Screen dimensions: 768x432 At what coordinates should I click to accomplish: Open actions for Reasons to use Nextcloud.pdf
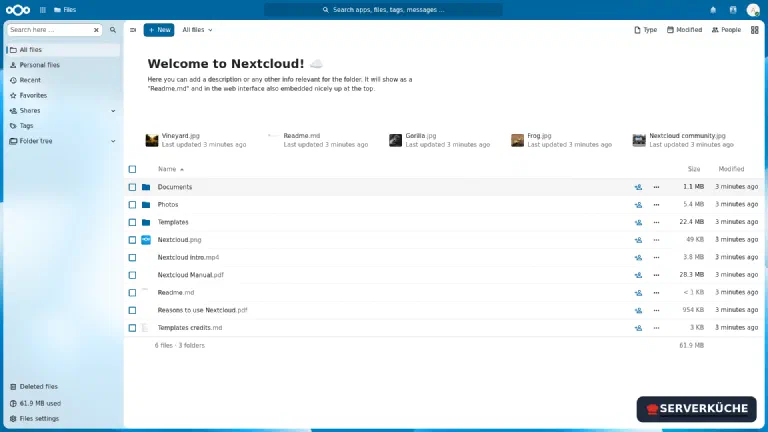656,311
